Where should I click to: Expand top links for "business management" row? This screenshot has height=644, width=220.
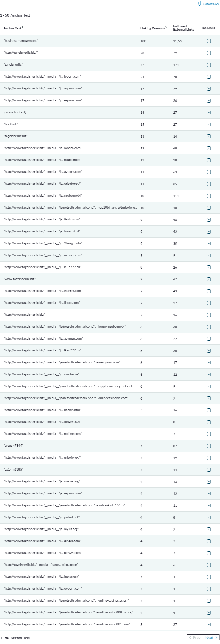coord(209,41)
